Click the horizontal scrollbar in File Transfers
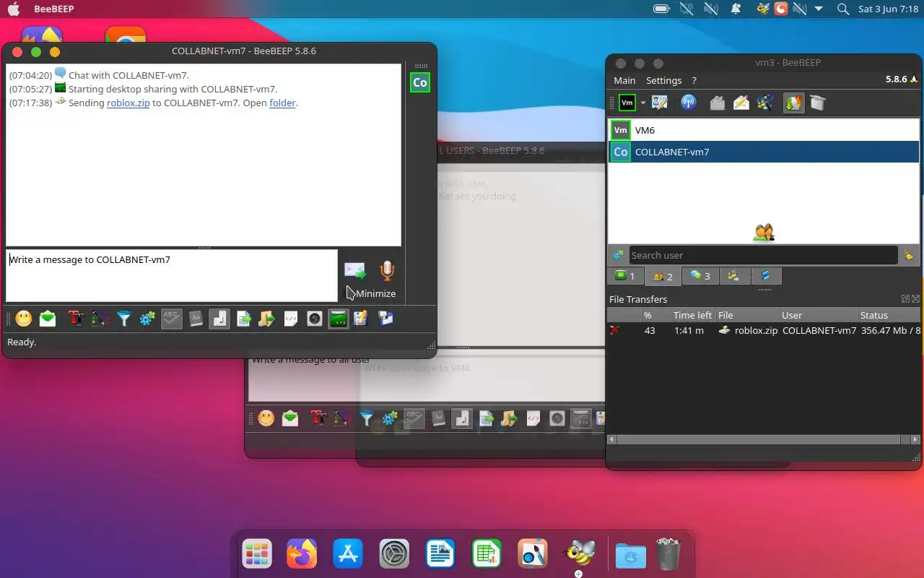Viewport: 924px width, 578px height. 759,439
